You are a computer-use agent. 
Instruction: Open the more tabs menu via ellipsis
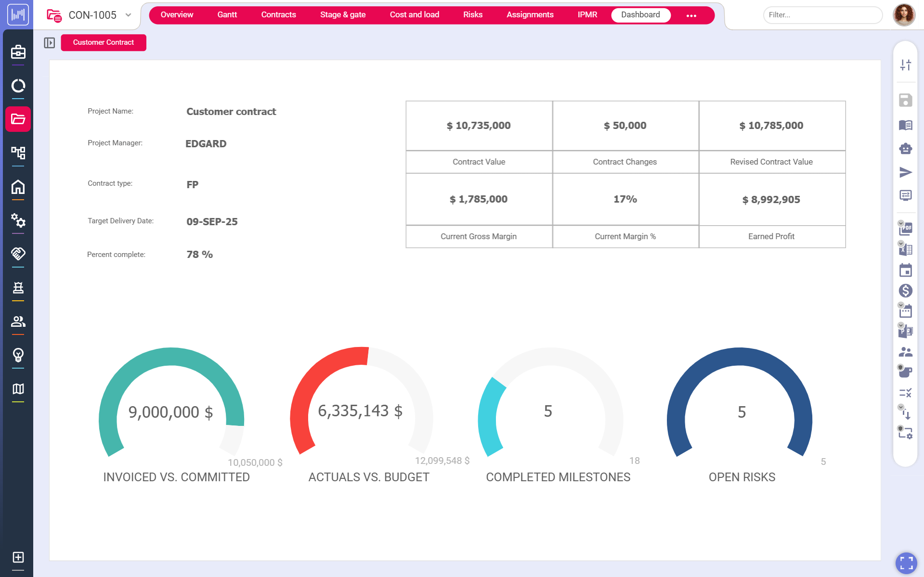pos(692,15)
